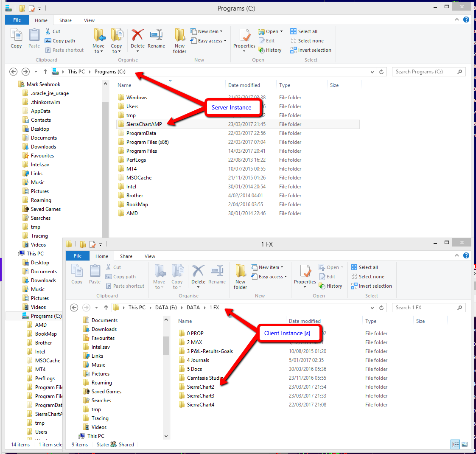Switch to View tab in Programs (C:)

coord(89,20)
